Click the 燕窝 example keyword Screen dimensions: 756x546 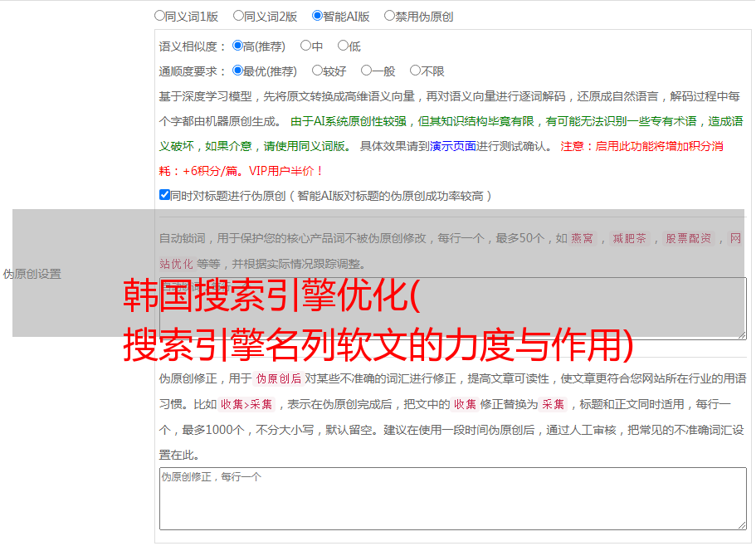pyautogui.click(x=582, y=238)
